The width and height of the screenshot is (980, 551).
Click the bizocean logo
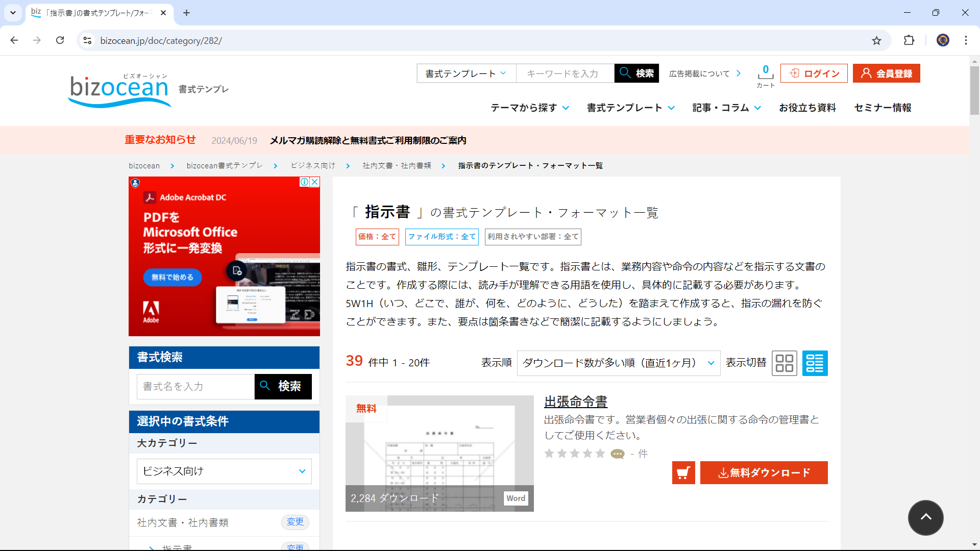tap(120, 90)
